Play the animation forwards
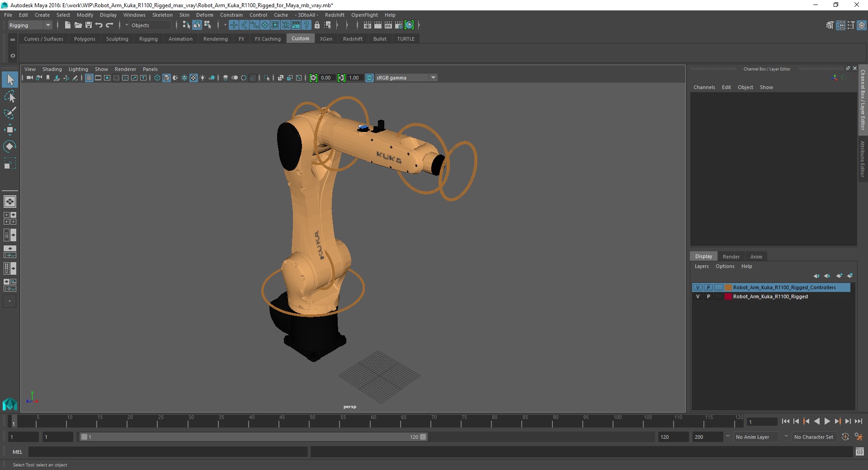The image size is (868, 470). (827, 421)
